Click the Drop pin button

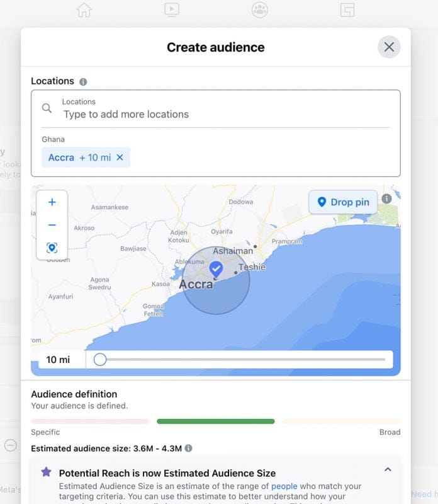[343, 202]
